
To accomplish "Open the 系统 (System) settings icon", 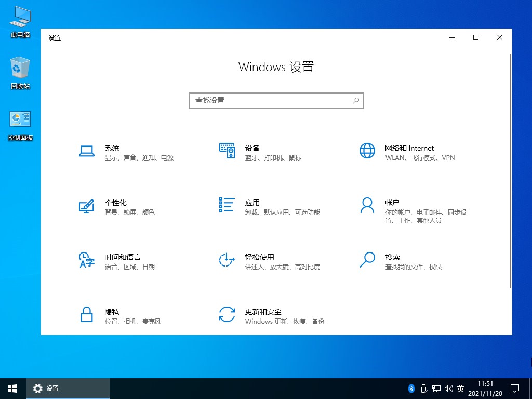I will (x=86, y=151).
